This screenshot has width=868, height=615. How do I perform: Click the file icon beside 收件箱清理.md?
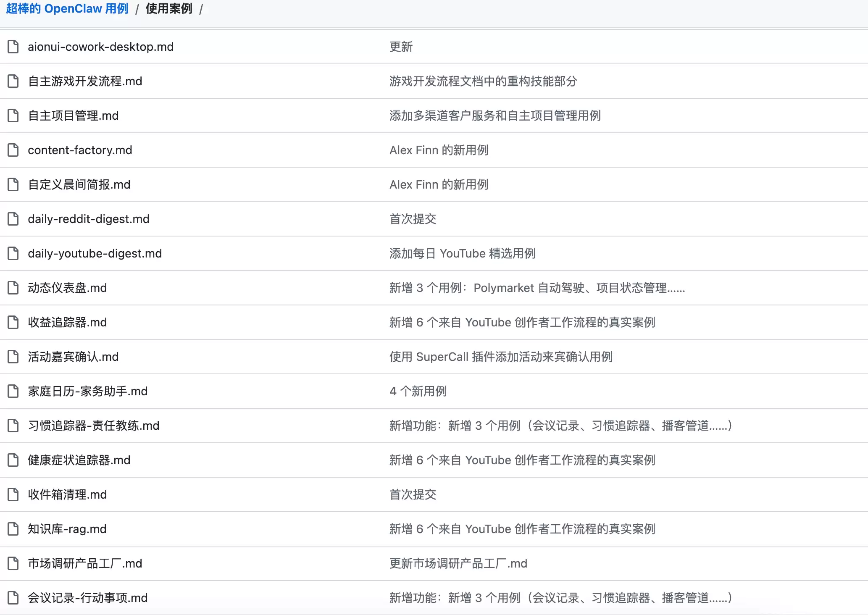pos(13,494)
